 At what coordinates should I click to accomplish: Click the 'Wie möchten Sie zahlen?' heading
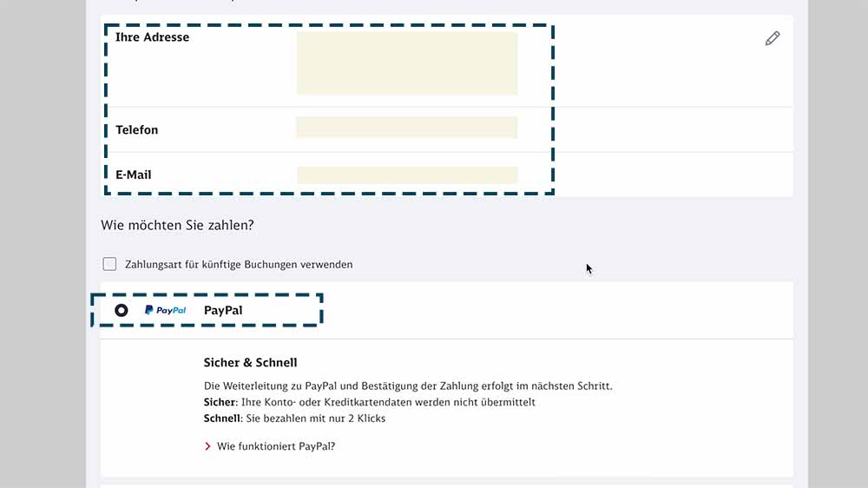click(177, 225)
